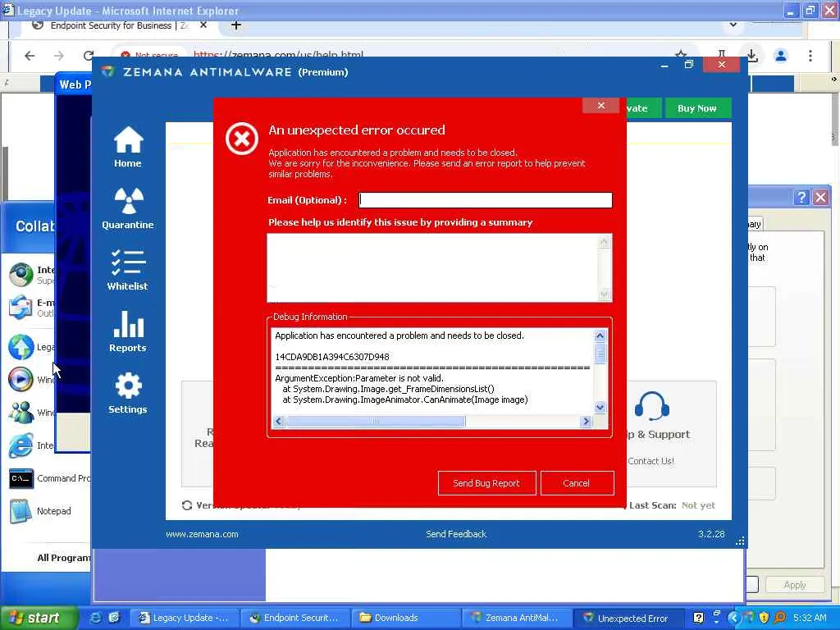Click debug info horizontal scroll left arrow
The image size is (840, 630).
279,422
